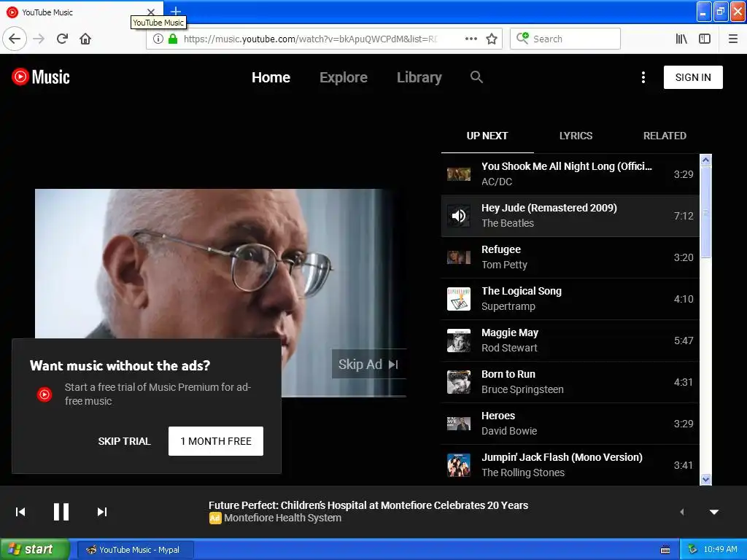Click the Heroes thumbnail
Screen dimensions: 747x560
[x=459, y=424]
